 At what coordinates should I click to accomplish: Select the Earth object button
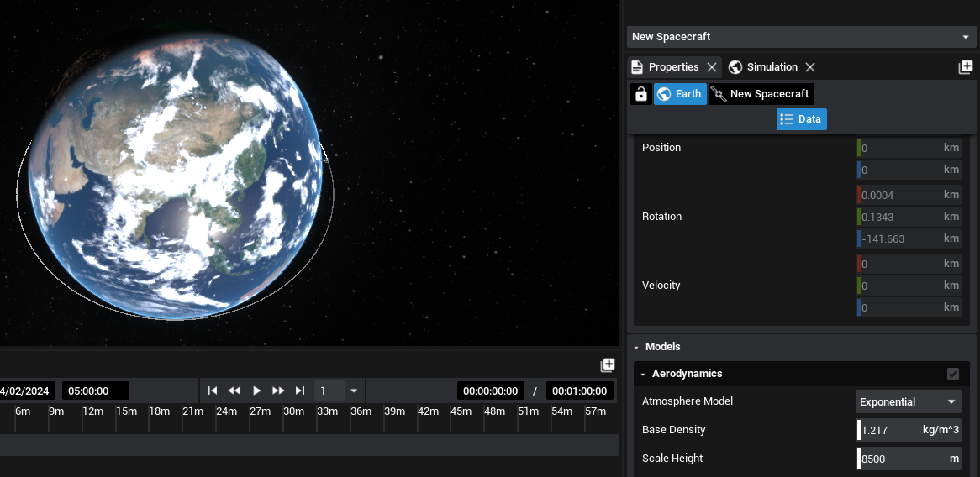tap(680, 94)
